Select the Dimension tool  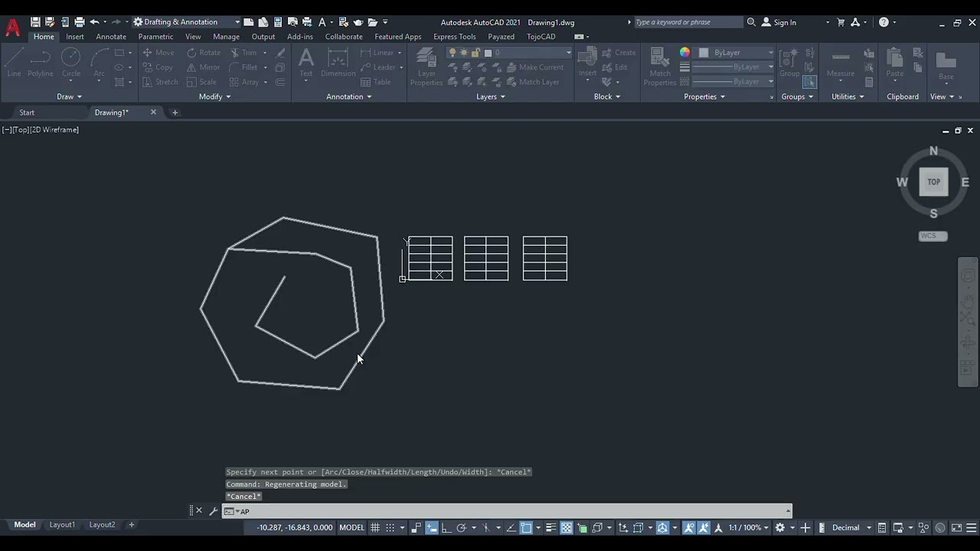click(x=338, y=63)
